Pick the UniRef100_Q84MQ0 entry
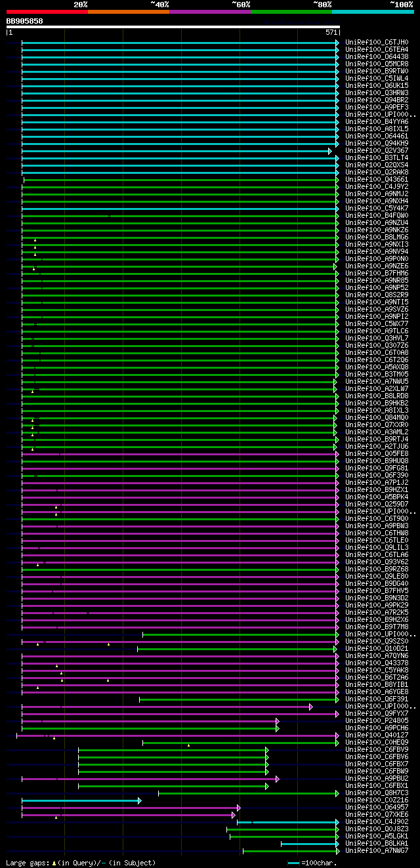This screenshot has width=420, height=868. coord(377,417)
